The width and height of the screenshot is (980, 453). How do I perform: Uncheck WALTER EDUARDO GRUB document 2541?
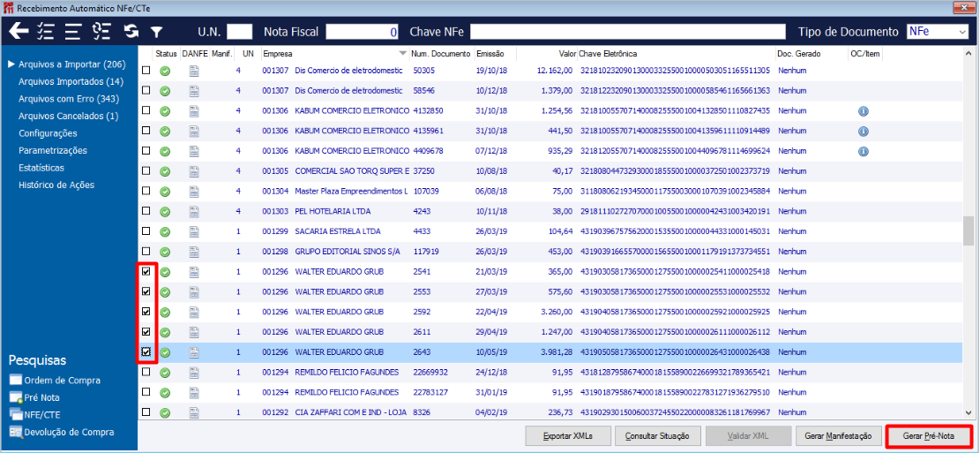click(x=146, y=272)
